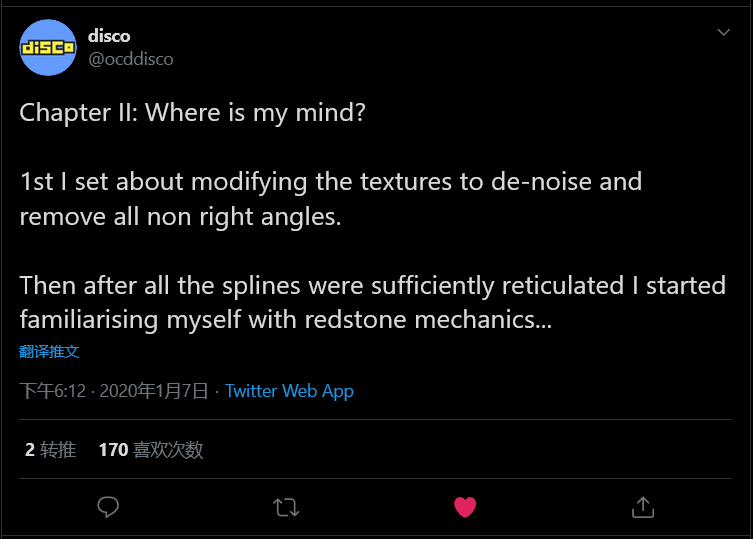The image size is (753, 539).
Task: Open the share tweet icon
Action: tap(642, 507)
